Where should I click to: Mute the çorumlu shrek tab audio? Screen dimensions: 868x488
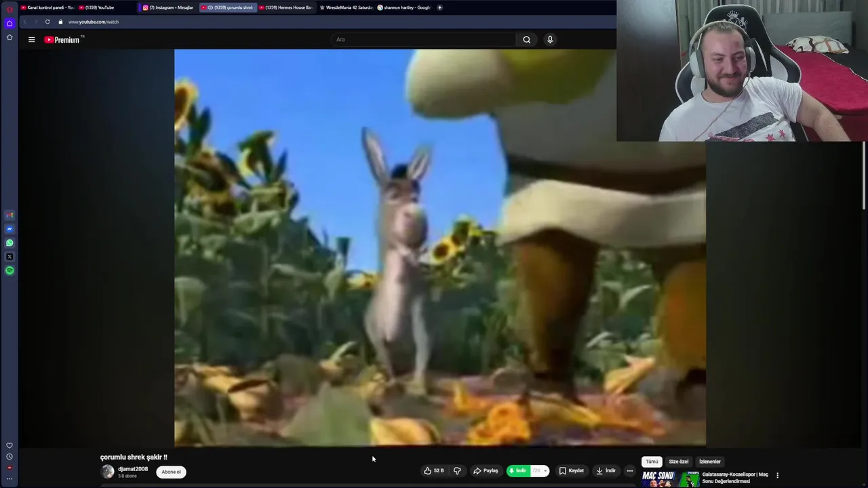[x=210, y=7]
